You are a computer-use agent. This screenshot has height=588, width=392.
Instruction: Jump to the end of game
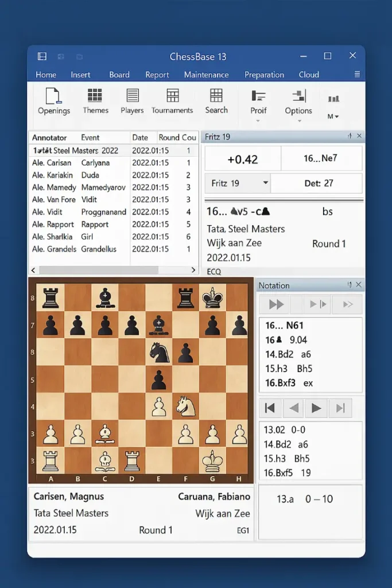pyautogui.click(x=340, y=408)
